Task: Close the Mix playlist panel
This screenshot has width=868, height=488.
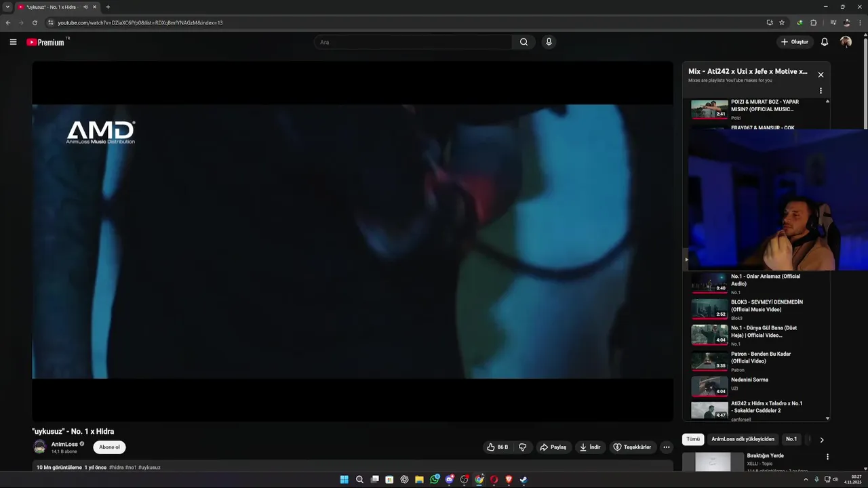Action: pyautogui.click(x=821, y=75)
